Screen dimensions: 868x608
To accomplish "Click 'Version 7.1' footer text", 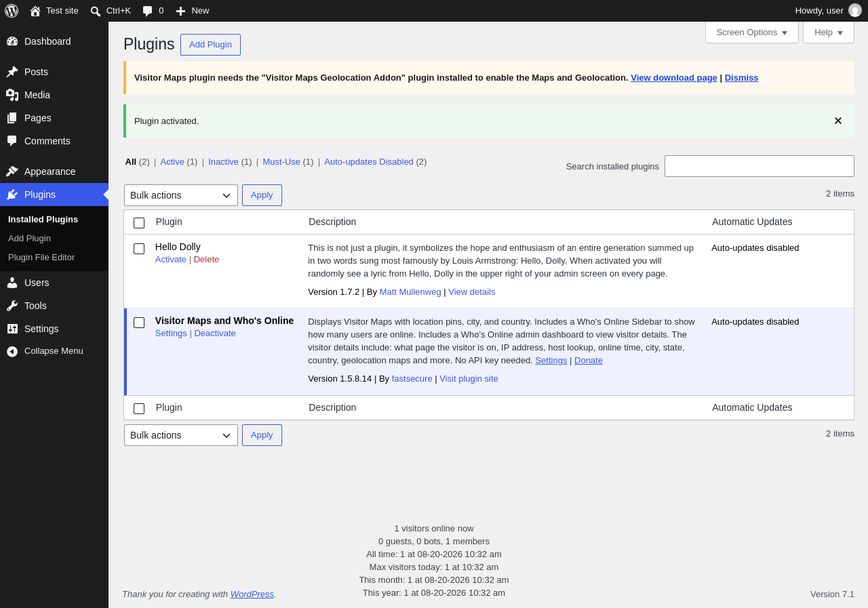I will click(832, 594).
